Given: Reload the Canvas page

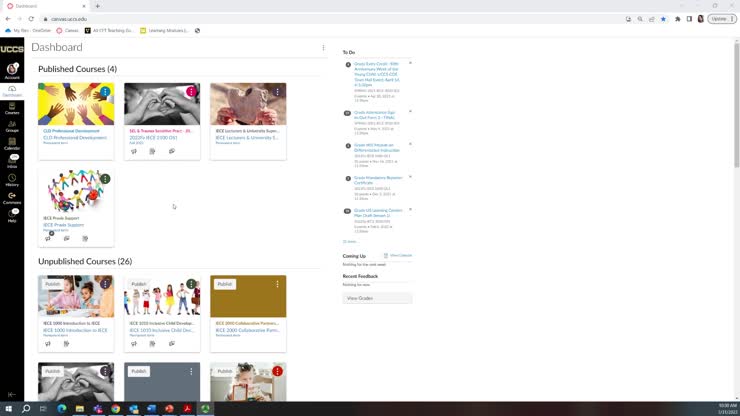Looking at the screenshot, I should 31,19.
